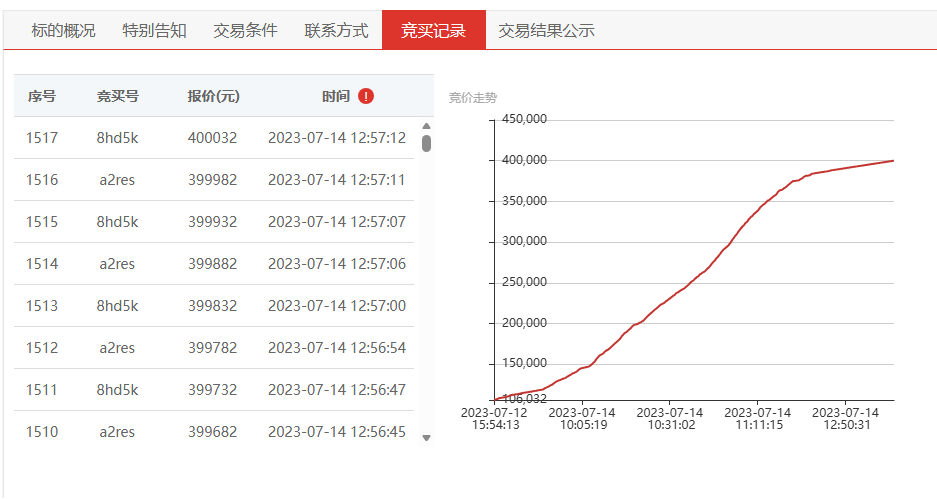Click timestamp 2023-07-14 12:57:00
Image resolution: width=937 pixels, height=499 pixels.
click(x=337, y=306)
